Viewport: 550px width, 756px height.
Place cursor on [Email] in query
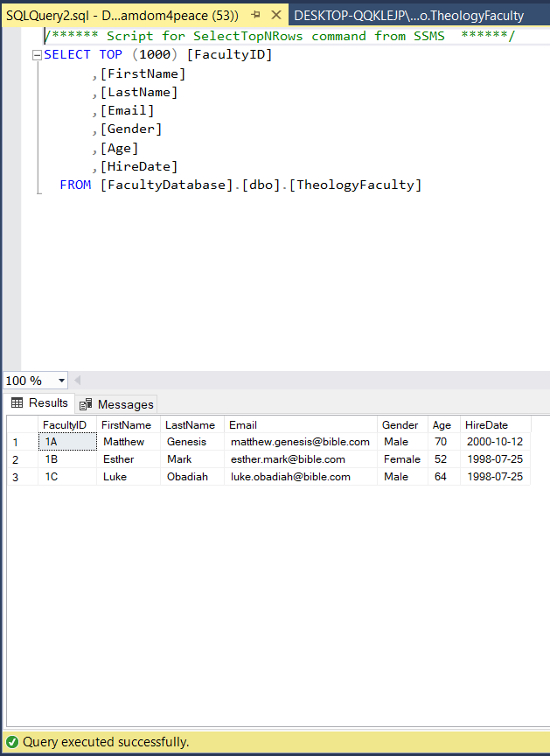[x=127, y=111]
